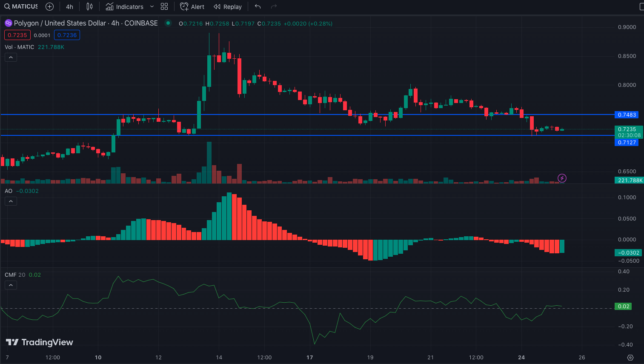This screenshot has height=364, width=644.
Task: Add symbol to compare with plus icon
Action: (49, 6)
